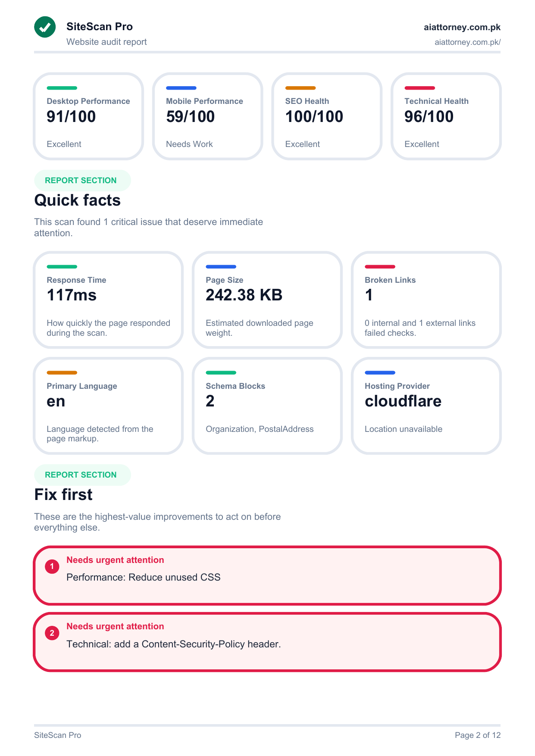The height and width of the screenshot is (756, 535).
Task: Select the Desktop Performance score card
Action: point(88,116)
